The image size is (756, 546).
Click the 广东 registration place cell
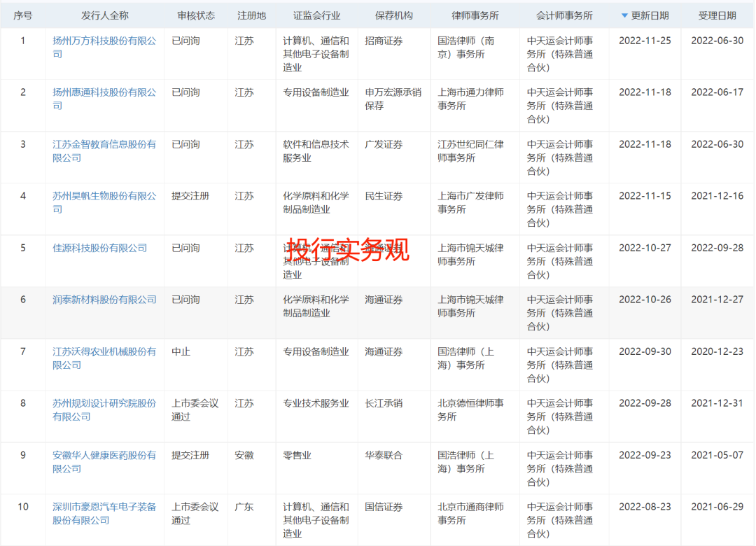pyautogui.click(x=244, y=507)
